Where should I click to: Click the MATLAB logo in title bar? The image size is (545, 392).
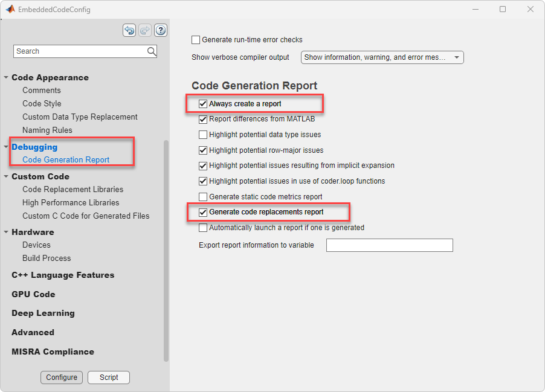10,10
